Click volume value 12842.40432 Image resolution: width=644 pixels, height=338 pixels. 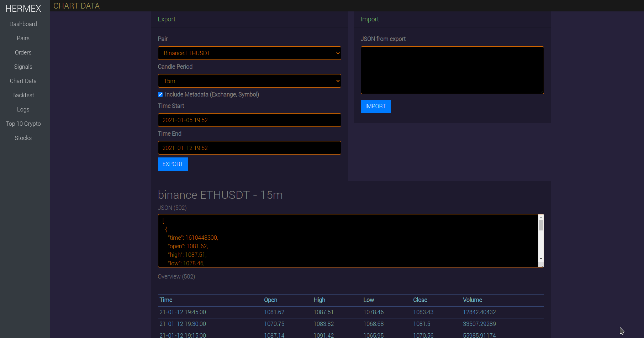tap(479, 312)
